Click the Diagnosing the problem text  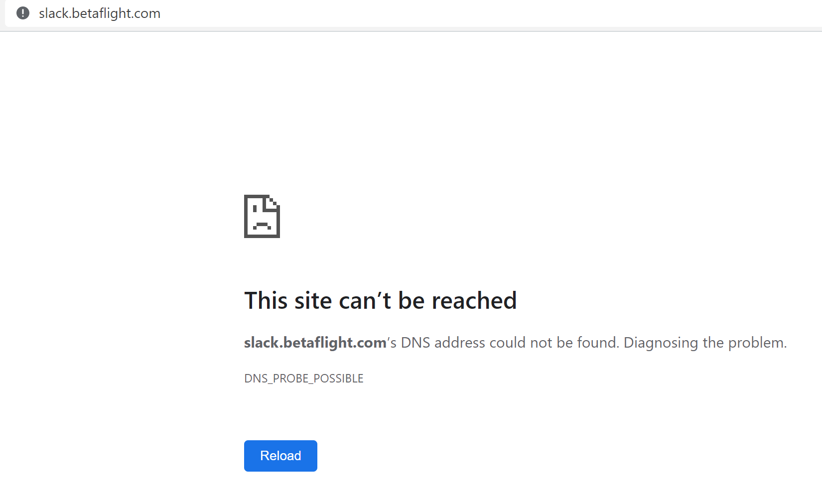705,342
